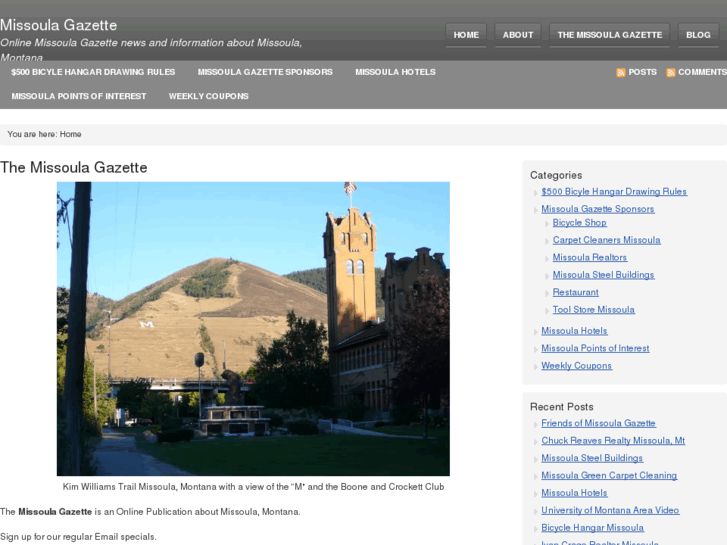727x545 pixels.
Task: Open Carpet Cleaners Missoula subcategory link
Action: click(606, 240)
